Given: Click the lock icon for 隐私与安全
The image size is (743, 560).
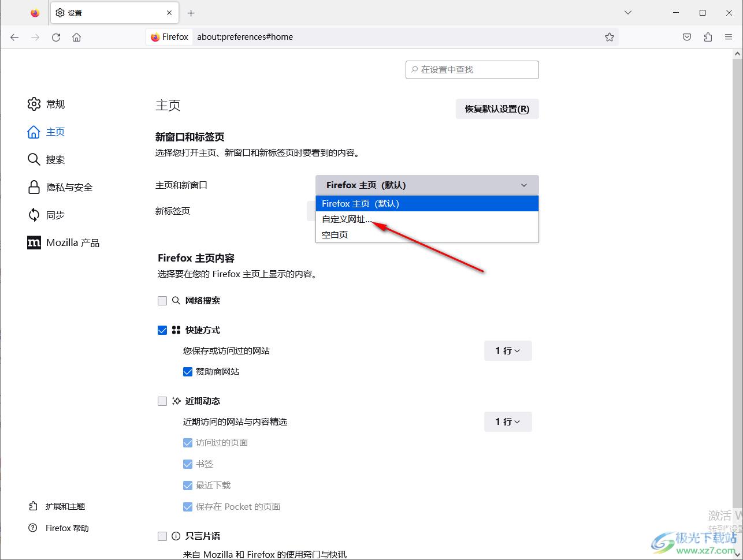Looking at the screenshot, I should pos(34,187).
